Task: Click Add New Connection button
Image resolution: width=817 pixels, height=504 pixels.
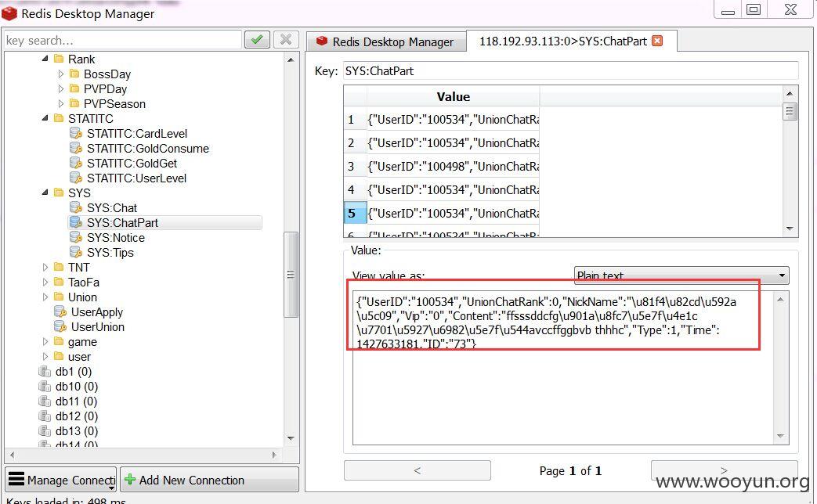Action: [209, 480]
